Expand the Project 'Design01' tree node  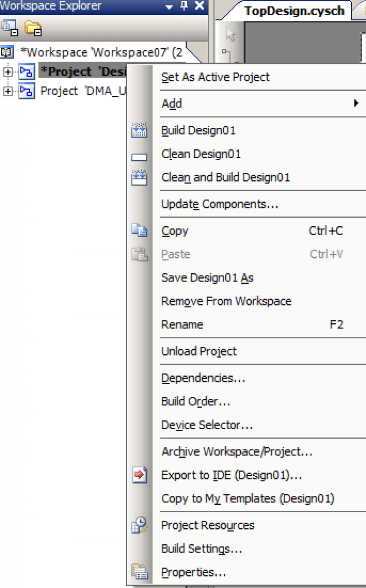pos(8,72)
